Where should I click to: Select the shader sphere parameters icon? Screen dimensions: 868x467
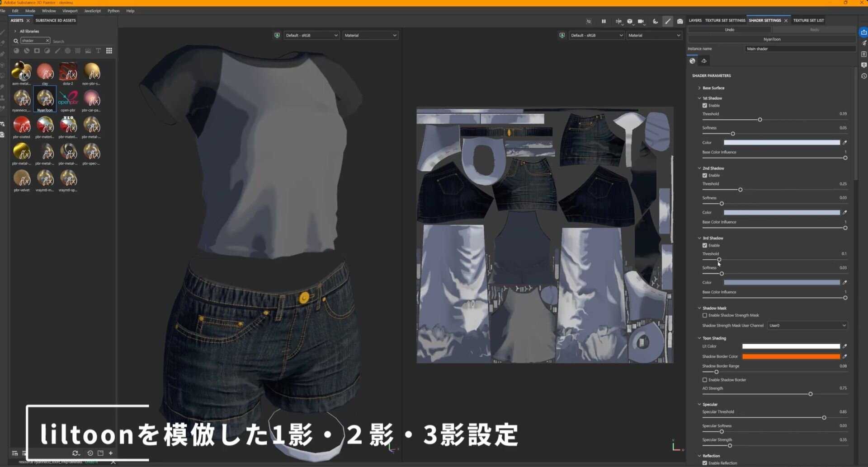692,61
